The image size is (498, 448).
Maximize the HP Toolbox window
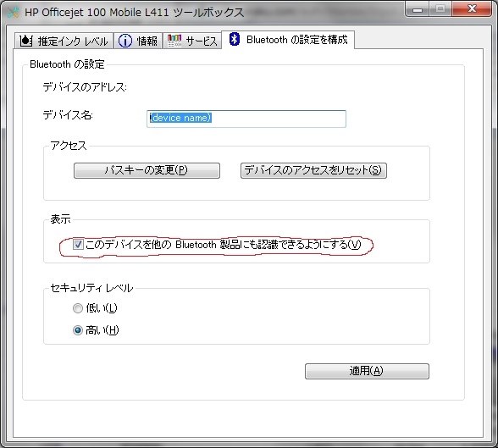point(440,9)
